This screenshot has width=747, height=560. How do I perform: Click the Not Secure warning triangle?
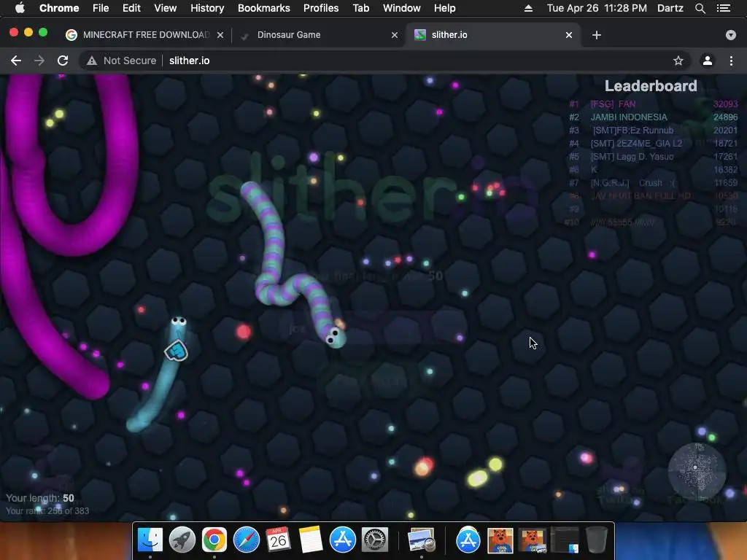click(91, 61)
